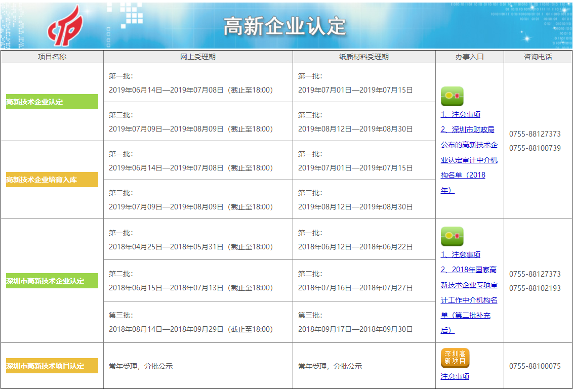Click the green entry icon for 高新技术企业认定
Screen dimensions: 573x392
(452, 97)
